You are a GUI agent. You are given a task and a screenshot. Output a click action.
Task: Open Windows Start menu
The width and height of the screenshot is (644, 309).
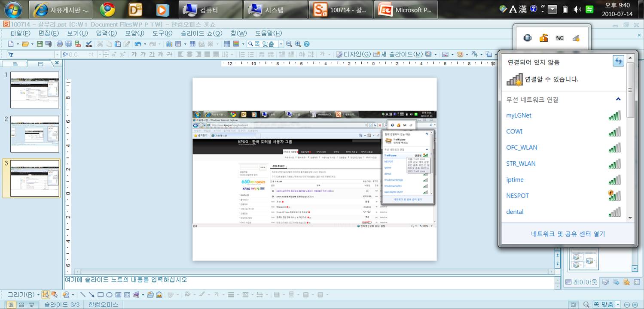pos(13,9)
